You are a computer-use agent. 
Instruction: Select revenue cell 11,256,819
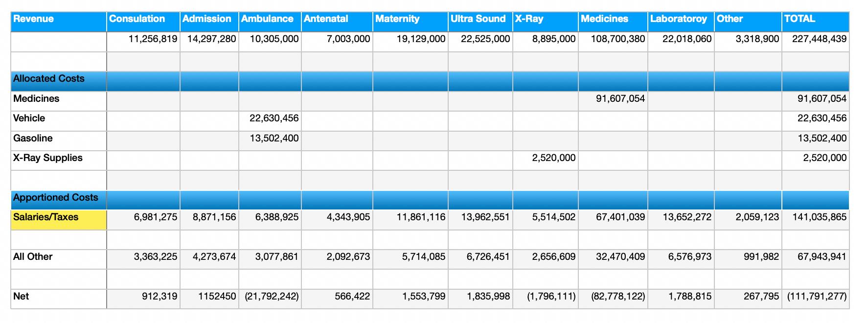click(143, 42)
